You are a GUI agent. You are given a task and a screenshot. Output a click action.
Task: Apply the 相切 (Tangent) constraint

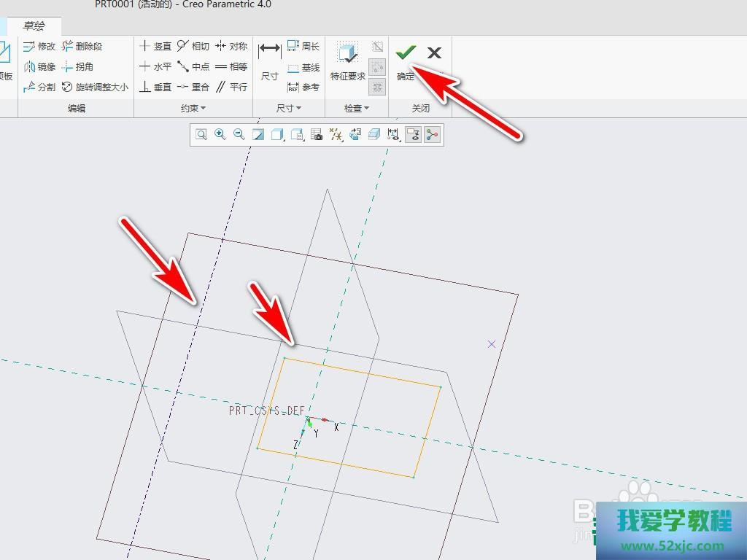point(193,46)
